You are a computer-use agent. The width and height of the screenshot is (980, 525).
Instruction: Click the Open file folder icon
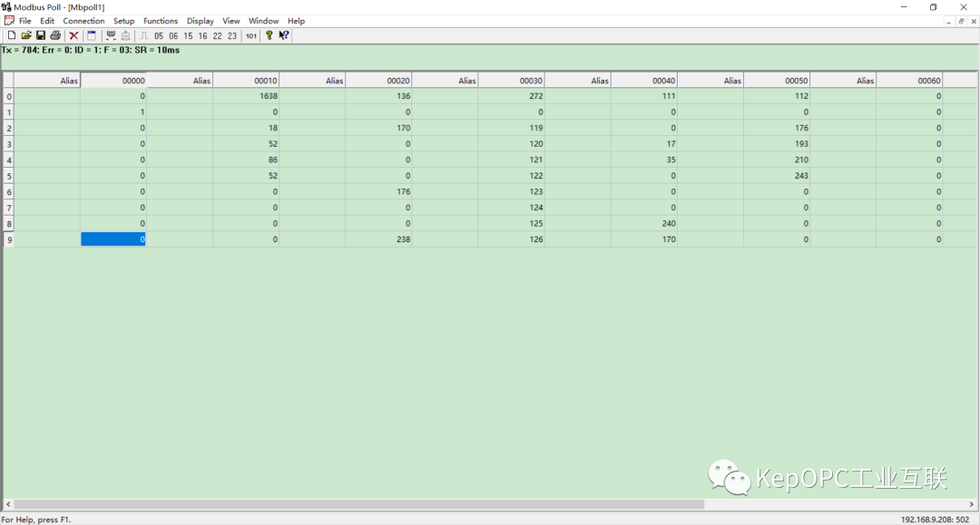pos(26,35)
